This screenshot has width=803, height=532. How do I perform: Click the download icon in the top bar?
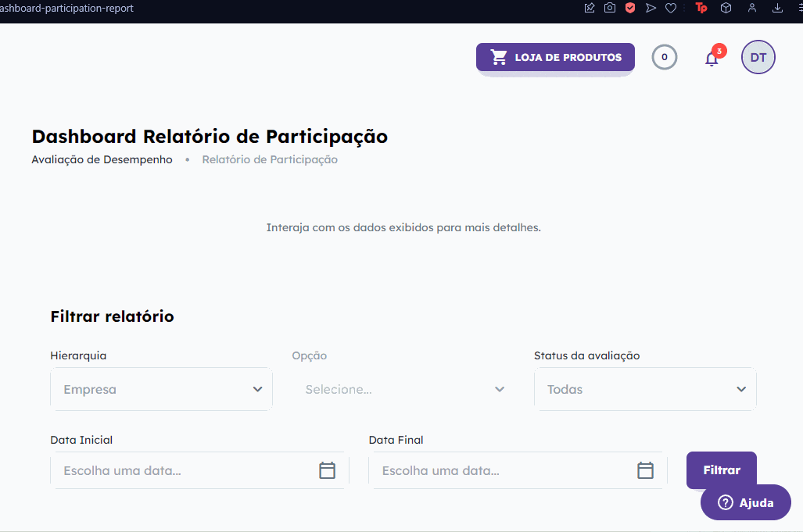[x=776, y=8]
